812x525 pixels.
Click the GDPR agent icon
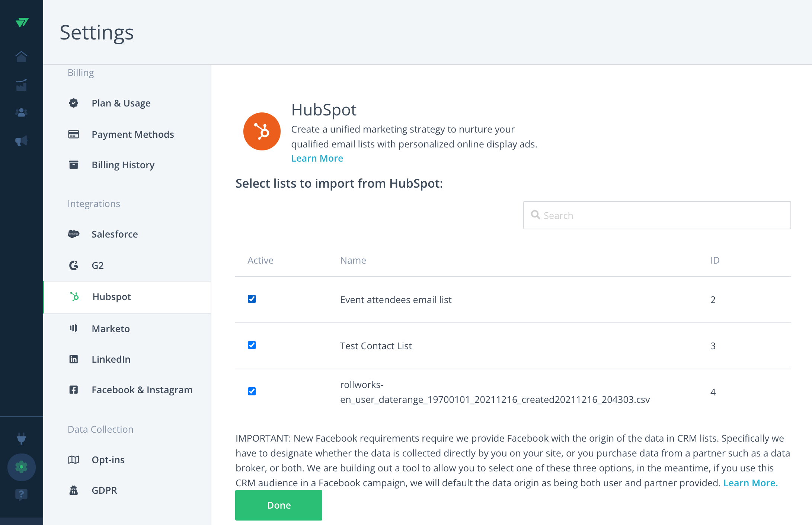pyautogui.click(x=74, y=490)
